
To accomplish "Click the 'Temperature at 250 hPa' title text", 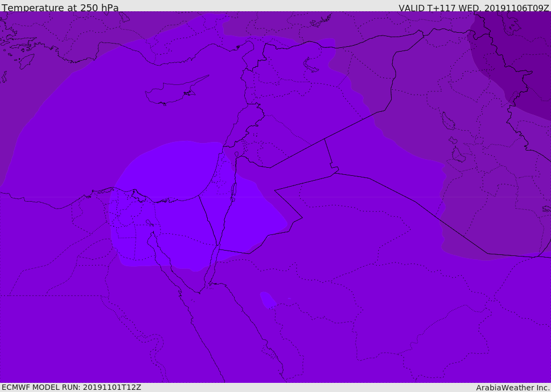I will coord(60,8).
